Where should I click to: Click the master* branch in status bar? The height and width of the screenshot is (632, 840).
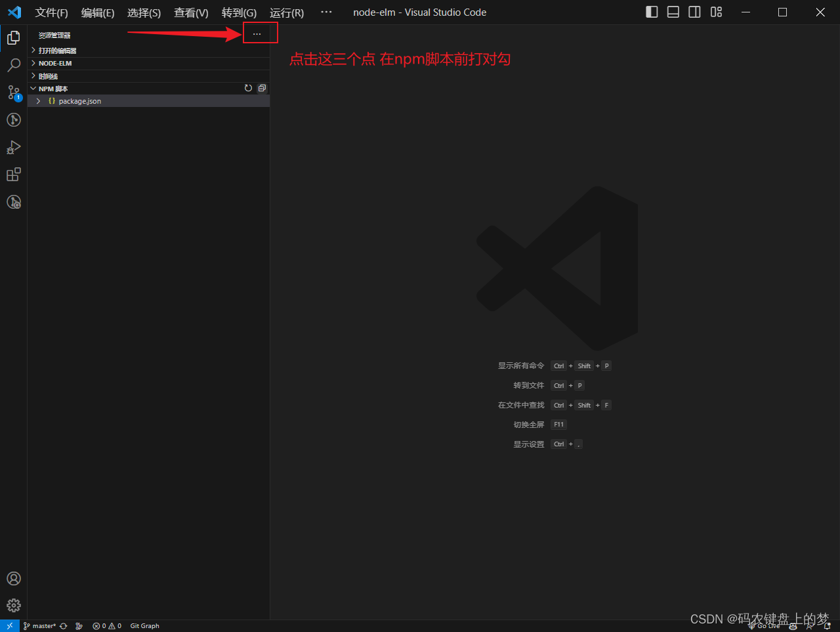39,626
